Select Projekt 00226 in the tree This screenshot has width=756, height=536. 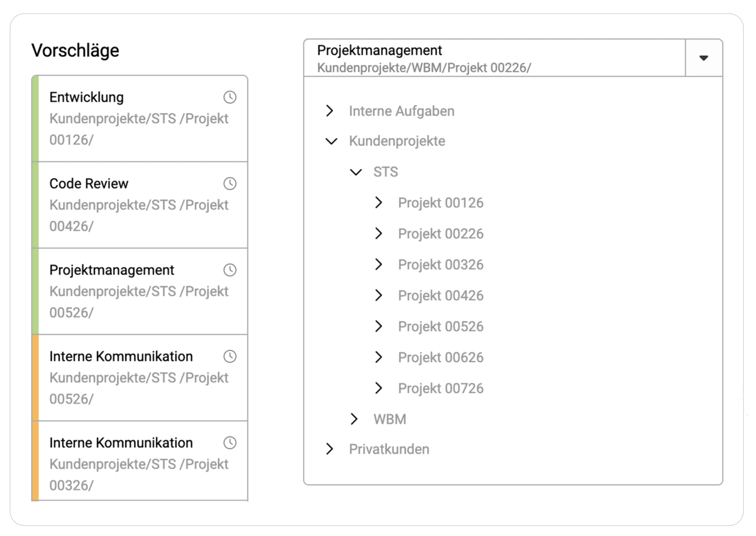[441, 234]
